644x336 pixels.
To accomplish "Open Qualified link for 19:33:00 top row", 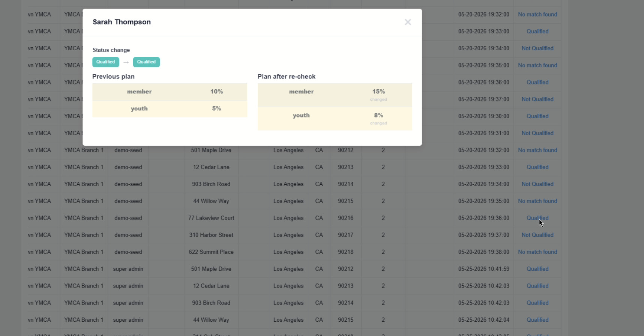I will coord(537,31).
